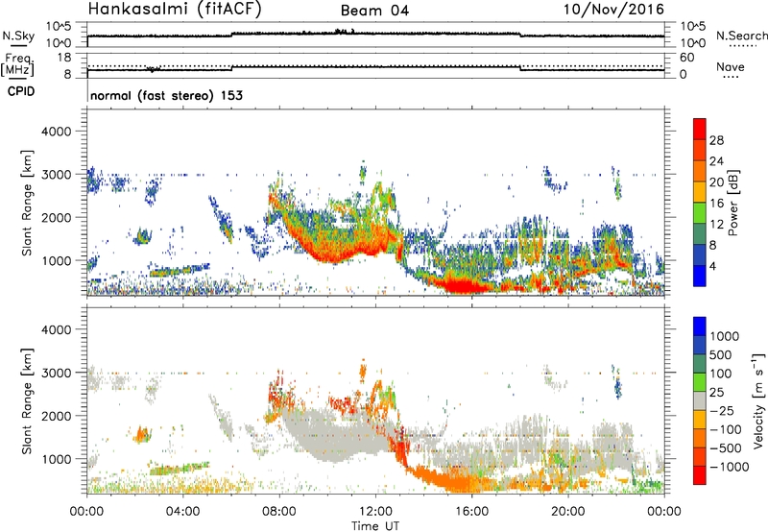Click the 'Velocity [m s-1]' color bar label
Viewport: 768px width, 532px height.
pos(758,400)
